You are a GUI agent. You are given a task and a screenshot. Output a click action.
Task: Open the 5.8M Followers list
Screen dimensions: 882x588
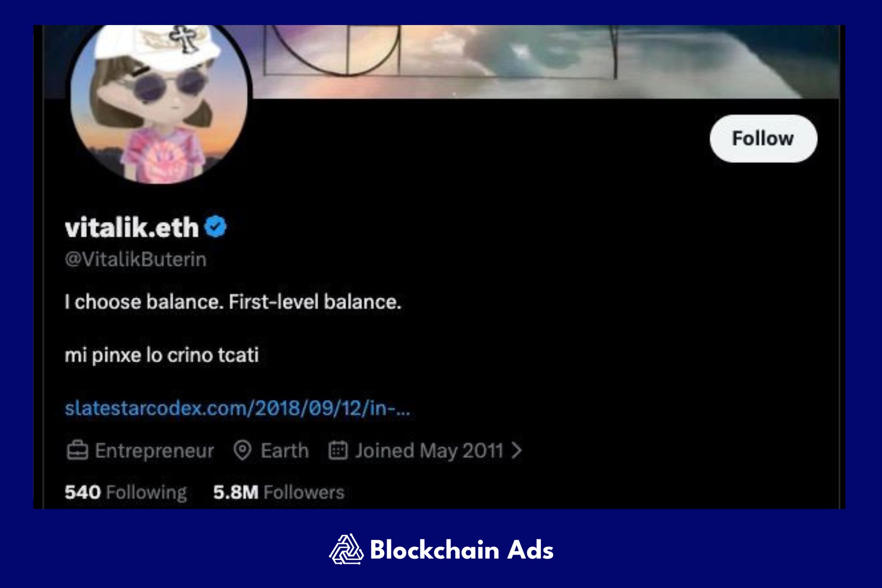pyautogui.click(x=279, y=492)
